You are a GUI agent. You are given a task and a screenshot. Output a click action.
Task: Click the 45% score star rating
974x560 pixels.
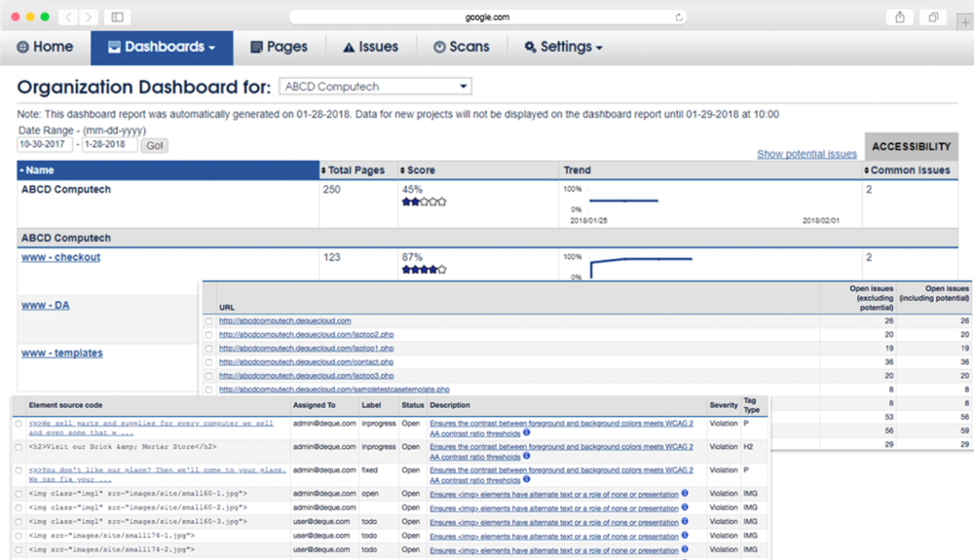(x=425, y=202)
